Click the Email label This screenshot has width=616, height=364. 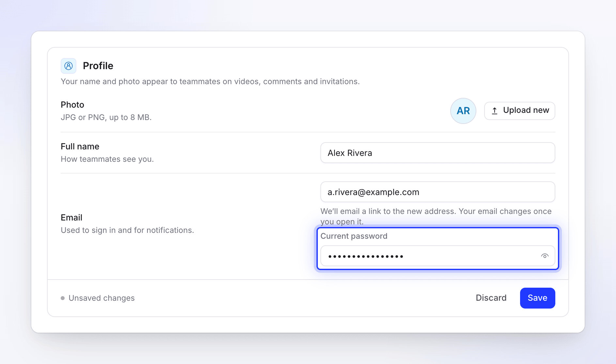coord(71,218)
